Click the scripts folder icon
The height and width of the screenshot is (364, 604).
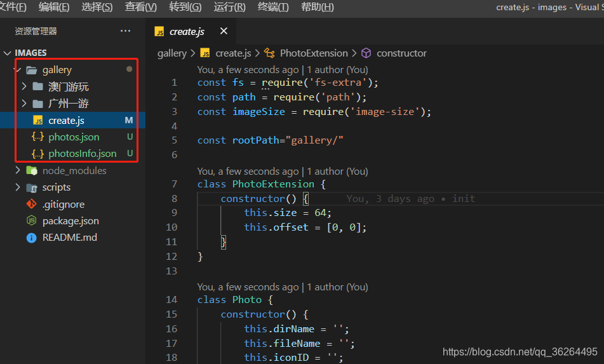tap(32, 187)
